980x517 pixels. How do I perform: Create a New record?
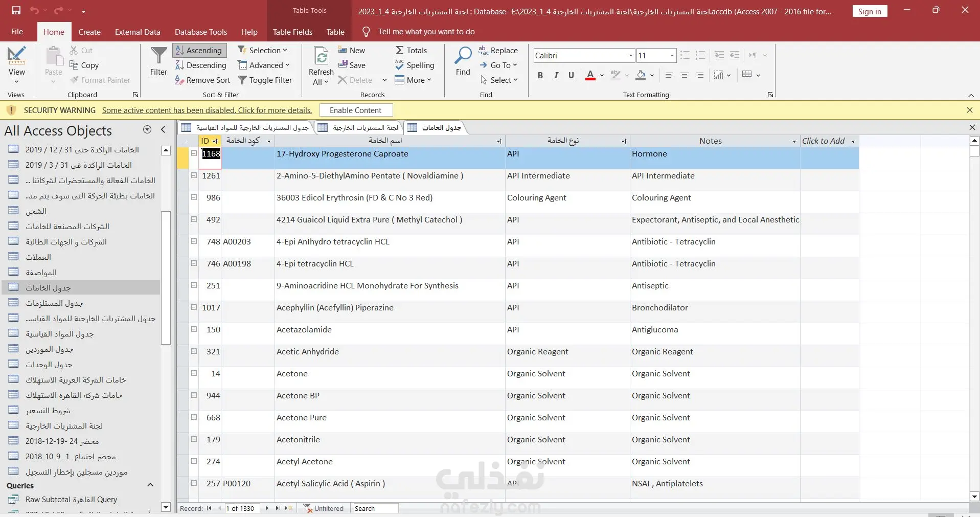point(352,50)
